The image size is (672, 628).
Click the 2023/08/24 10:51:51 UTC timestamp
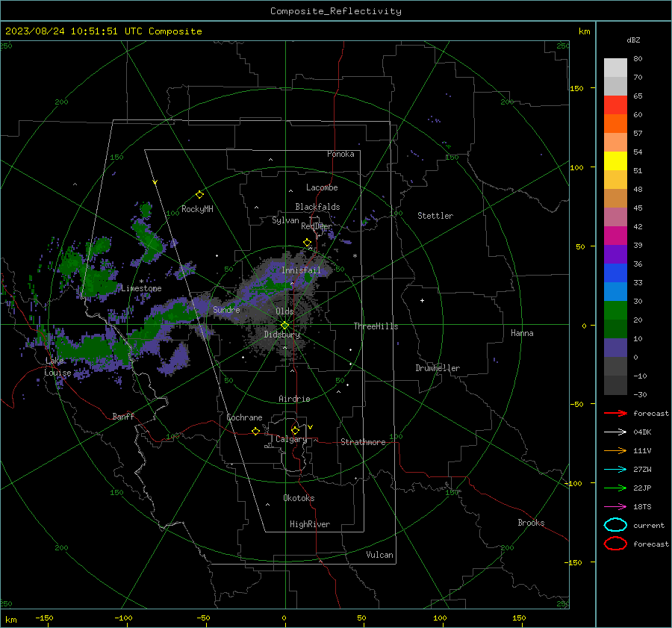point(65,31)
